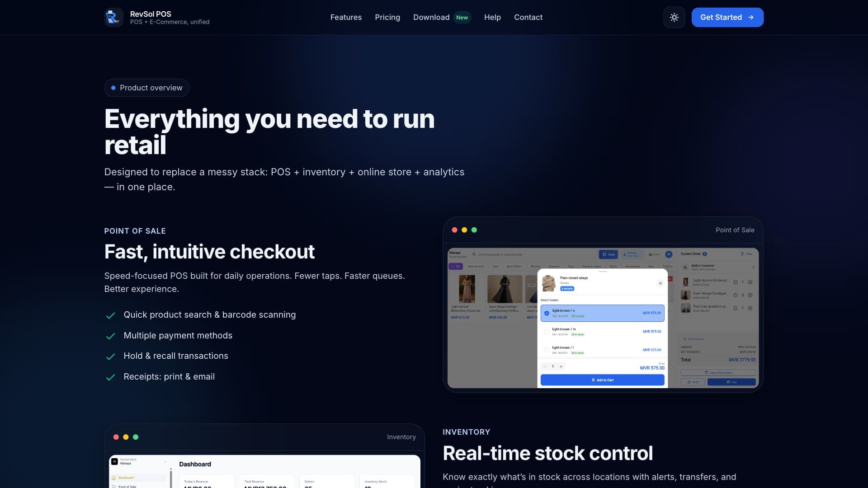Toggle the light/dark theme sun icon
The height and width of the screenshot is (488, 868).
pos(674,17)
